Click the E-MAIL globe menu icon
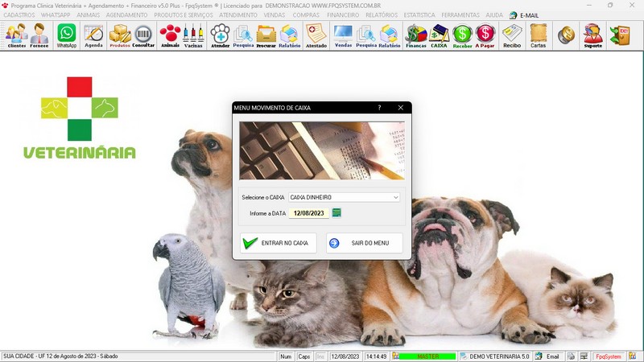This screenshot has width=644, height=362. click(x=513, y=15)
